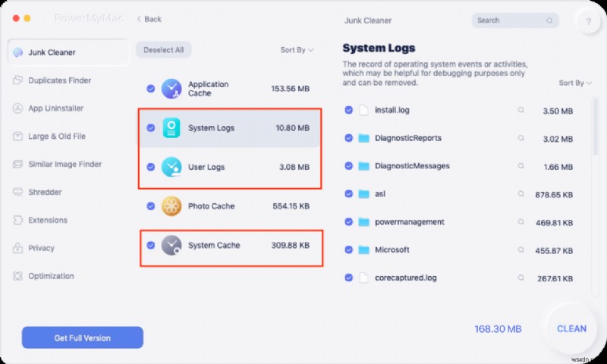Image resolution: width=607 pixels, height=364 pixels.
Task: Click the User Logs category icon
Action: (x=171, y=167)
